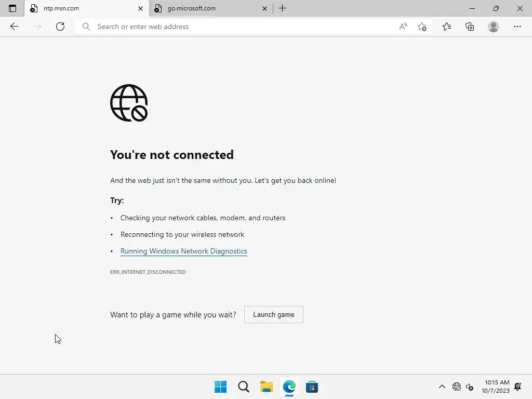Open the Favorites list icon

(447, 26)
